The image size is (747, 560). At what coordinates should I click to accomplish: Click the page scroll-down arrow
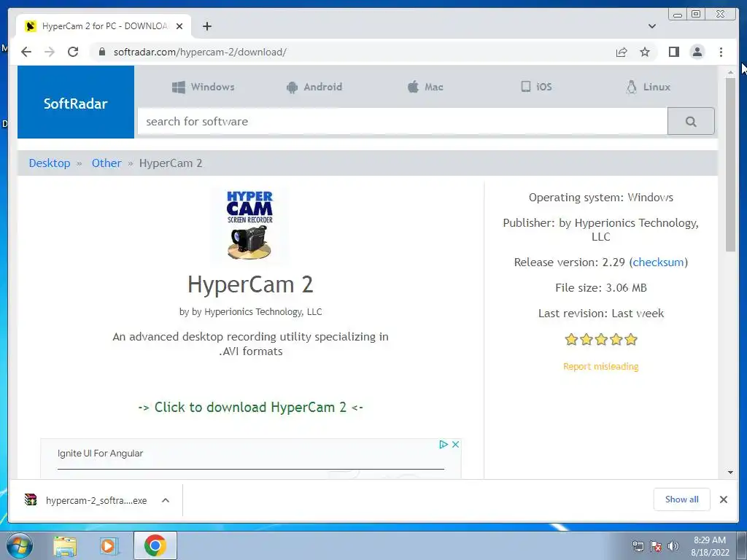pos(730,472)
